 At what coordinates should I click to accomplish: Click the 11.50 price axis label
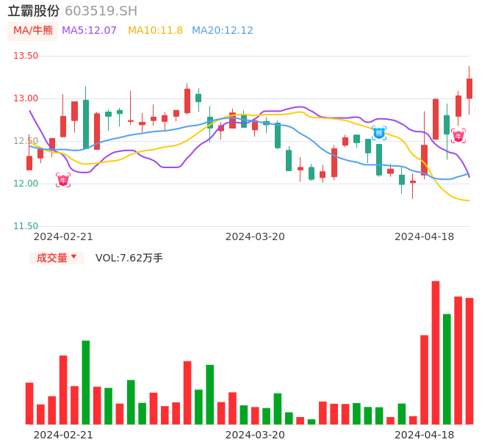(x=26, y=226)
